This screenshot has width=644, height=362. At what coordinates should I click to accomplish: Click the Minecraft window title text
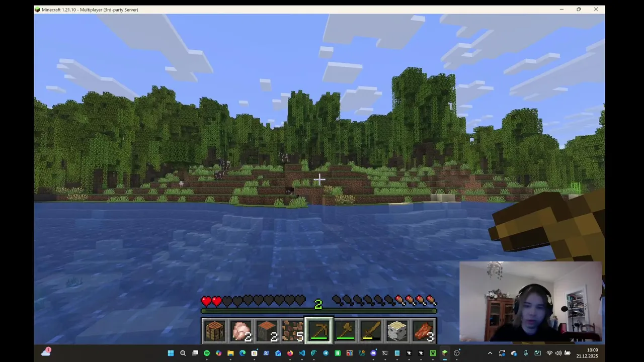(x=90, y=10)
